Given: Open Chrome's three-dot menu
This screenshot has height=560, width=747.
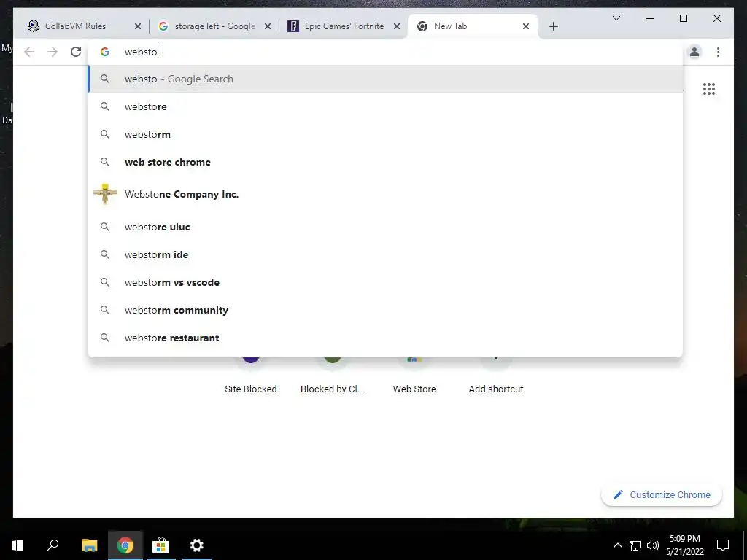Looking at the screenshot, I should [718, 52].
